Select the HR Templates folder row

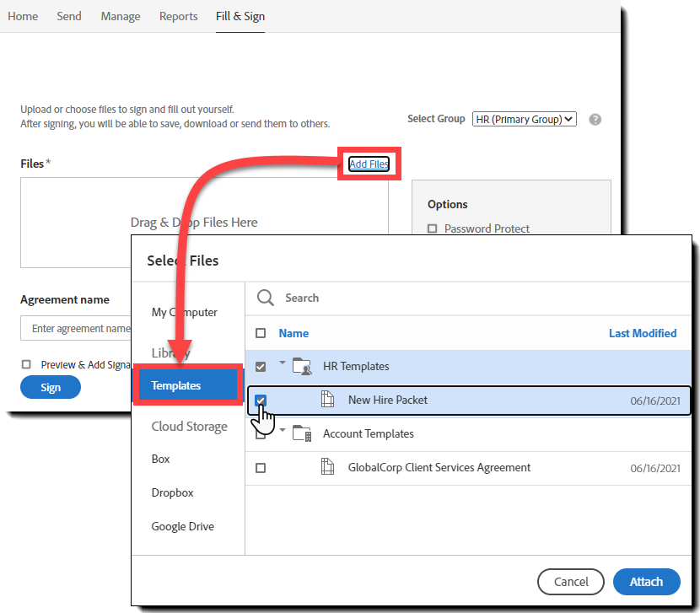tap(468, 367)
